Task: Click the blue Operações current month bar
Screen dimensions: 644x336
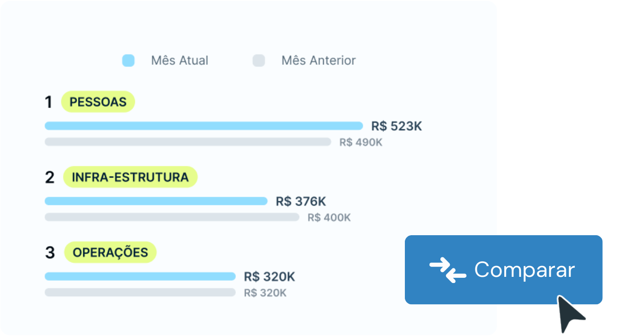Action: tap(140, 276)
